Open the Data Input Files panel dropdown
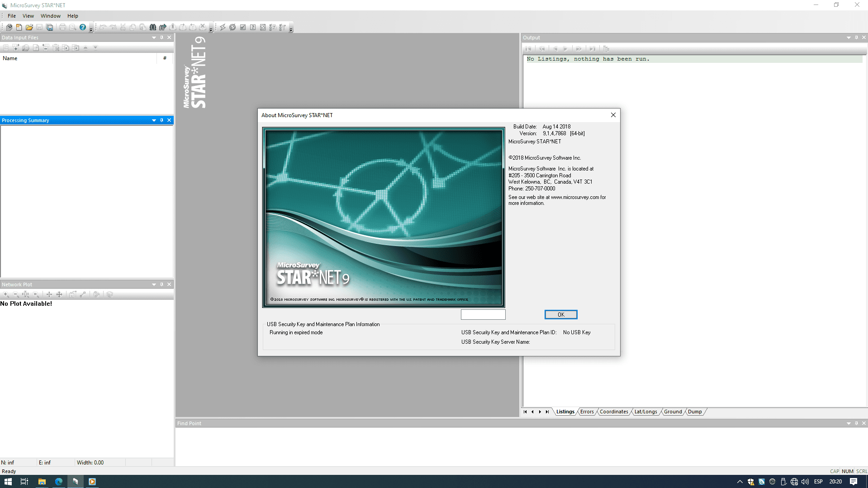Viewport: 868px width, 488px height. (154, 38)
